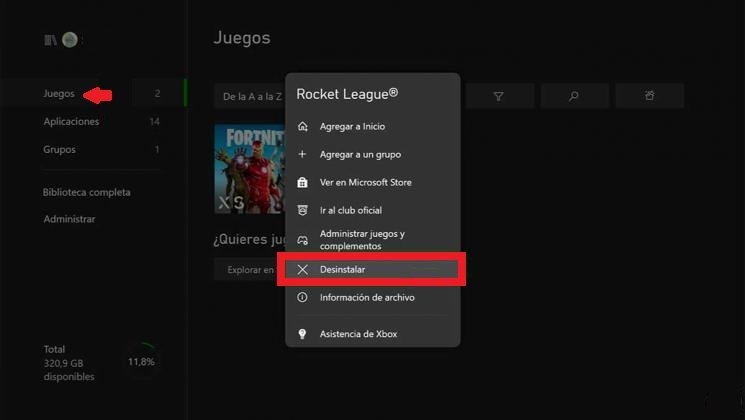Click the count 14 next to Aplicaciones
Viewport: 745px width, 420px height.
click(x=154, y=122)
